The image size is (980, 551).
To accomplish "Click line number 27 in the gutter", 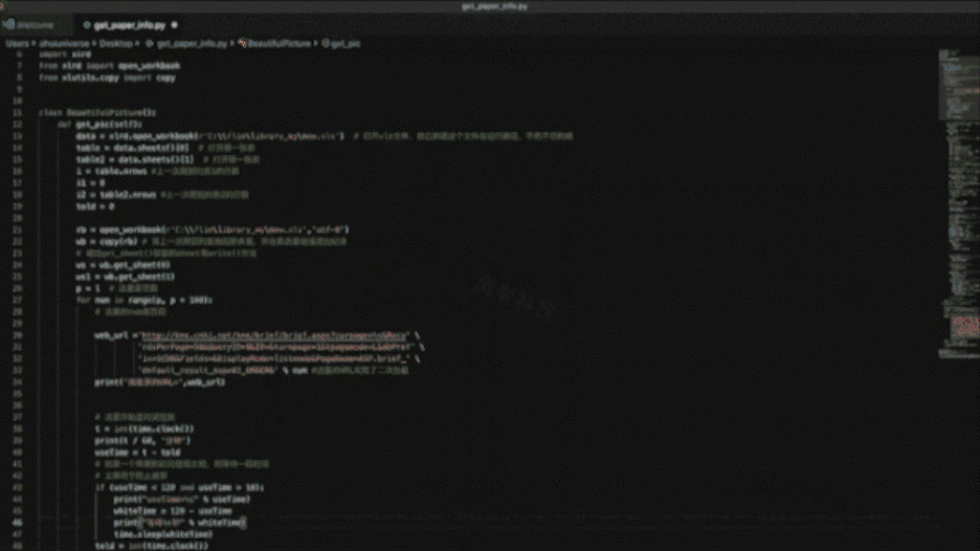I will (17, 299).
